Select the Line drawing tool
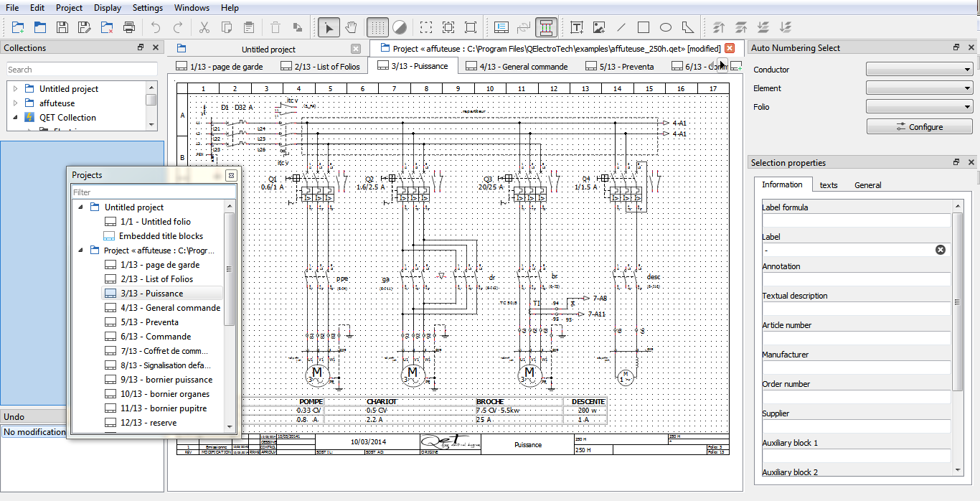980x501 pixels. (621, 28)
